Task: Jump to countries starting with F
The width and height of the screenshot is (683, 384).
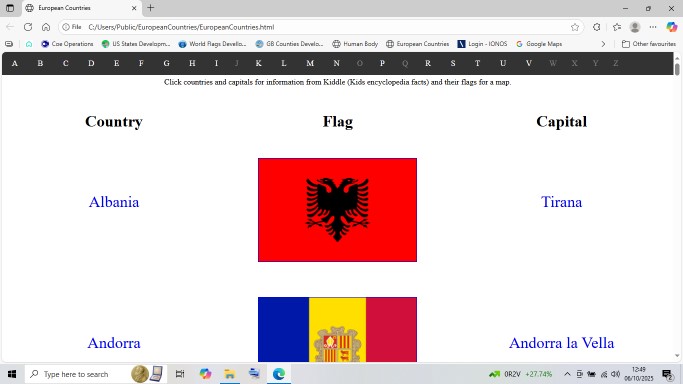Action: pos(141,63)
